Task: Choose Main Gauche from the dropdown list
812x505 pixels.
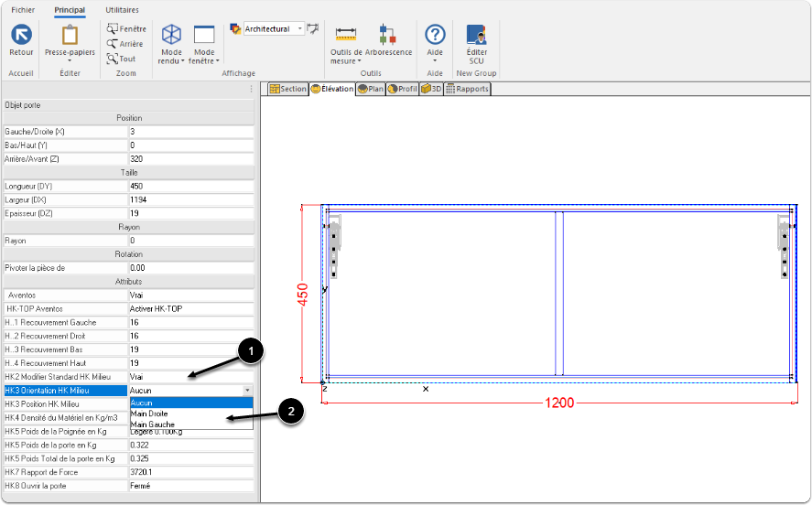Action: coord(152,424)
